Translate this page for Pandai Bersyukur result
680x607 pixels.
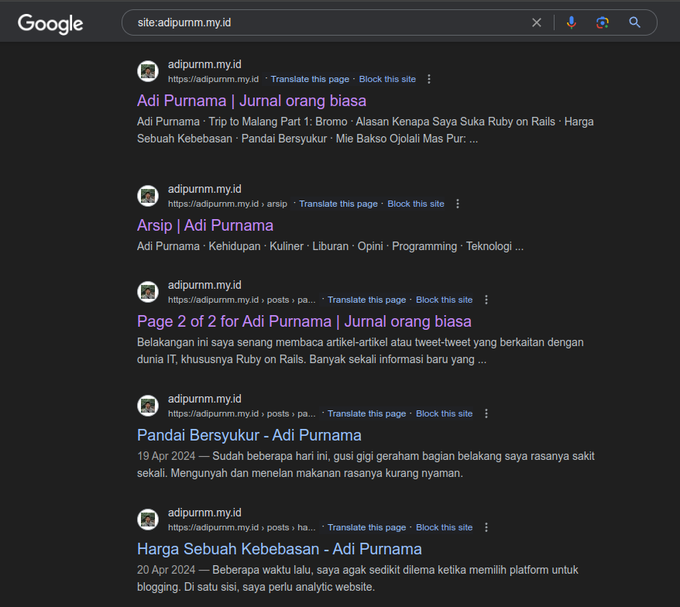pos(367,414)
